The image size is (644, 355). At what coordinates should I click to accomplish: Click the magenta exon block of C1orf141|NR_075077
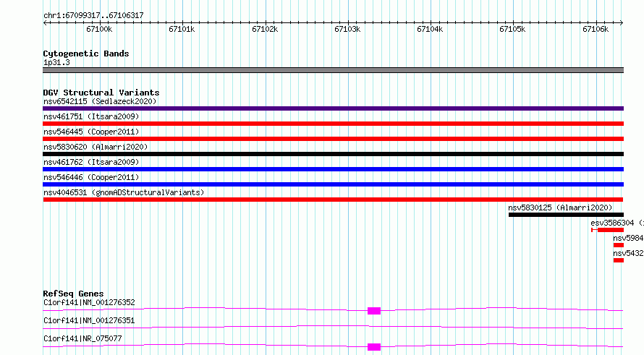coord(374,347)
